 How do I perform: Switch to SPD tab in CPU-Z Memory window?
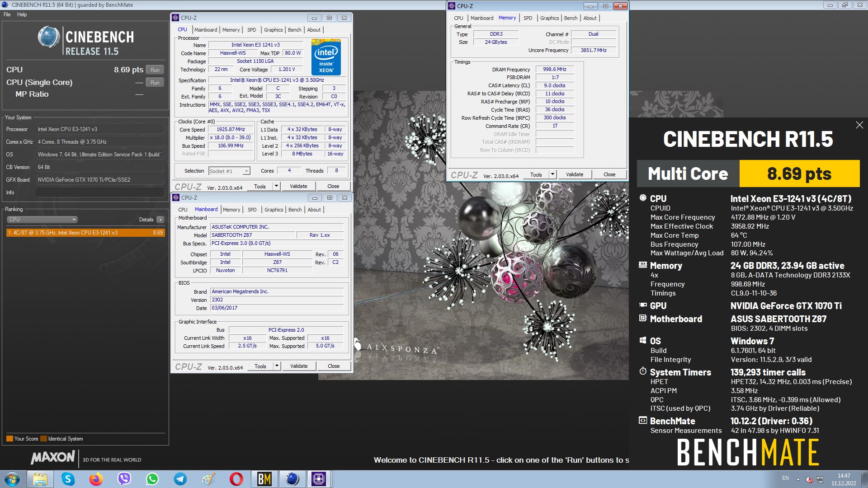528,18
